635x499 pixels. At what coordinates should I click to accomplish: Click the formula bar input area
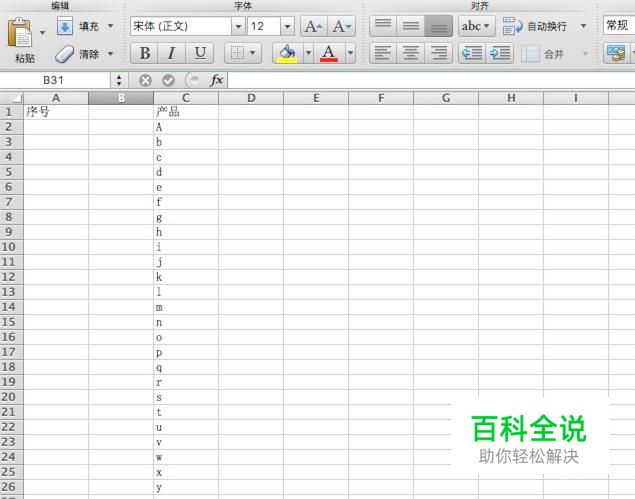tap(431, 80)
